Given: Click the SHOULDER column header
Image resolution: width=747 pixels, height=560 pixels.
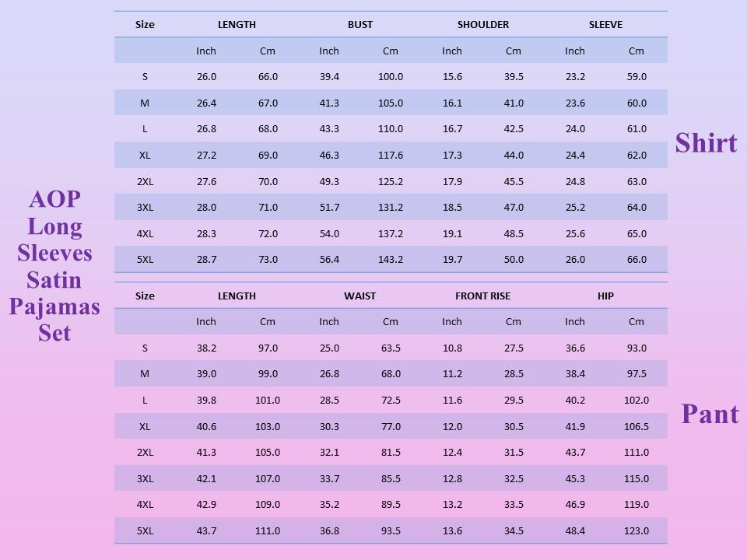Looking at the screenshot, I should 482,24.
